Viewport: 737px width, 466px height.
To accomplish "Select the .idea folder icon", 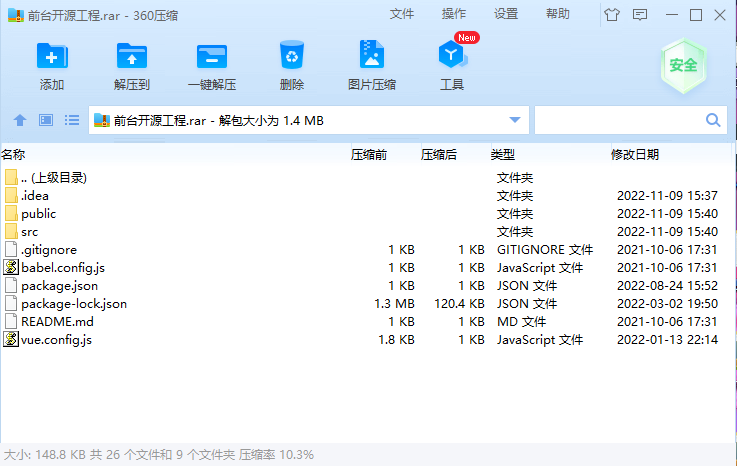I will [11, 195].
